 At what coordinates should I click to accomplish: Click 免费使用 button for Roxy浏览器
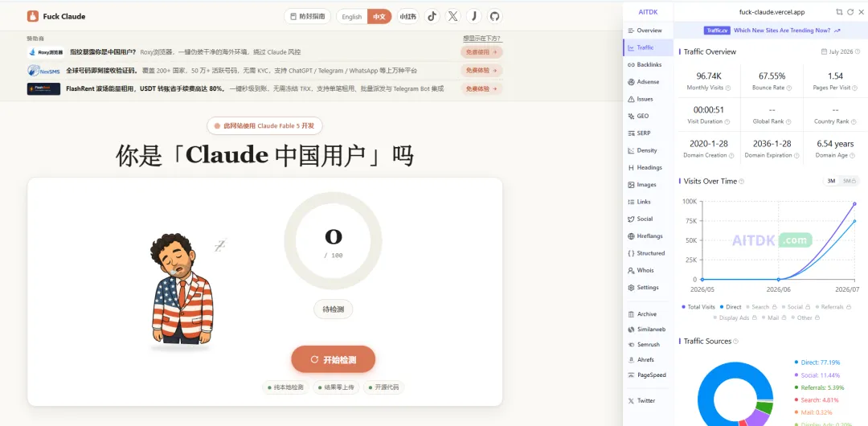[481, 52]
